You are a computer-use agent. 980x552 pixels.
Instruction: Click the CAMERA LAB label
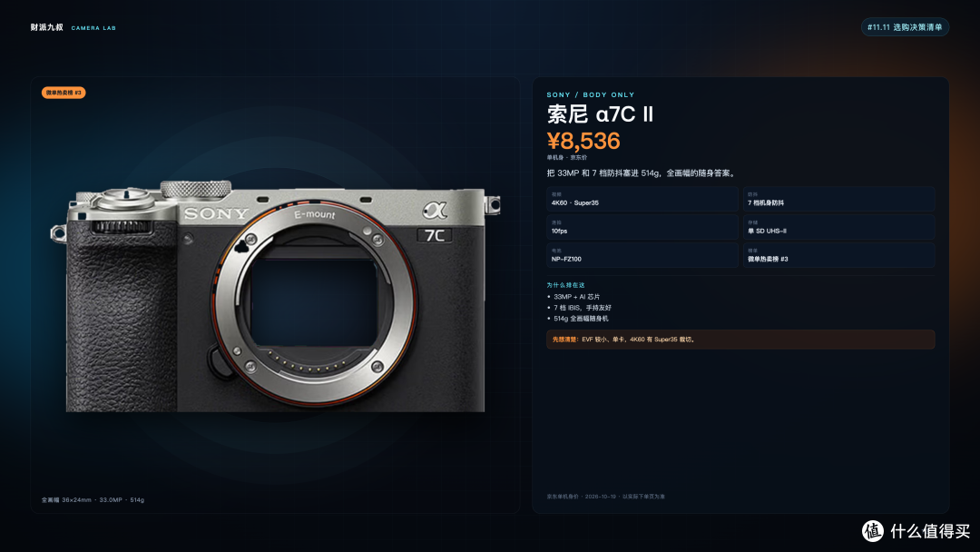[93, 28]
